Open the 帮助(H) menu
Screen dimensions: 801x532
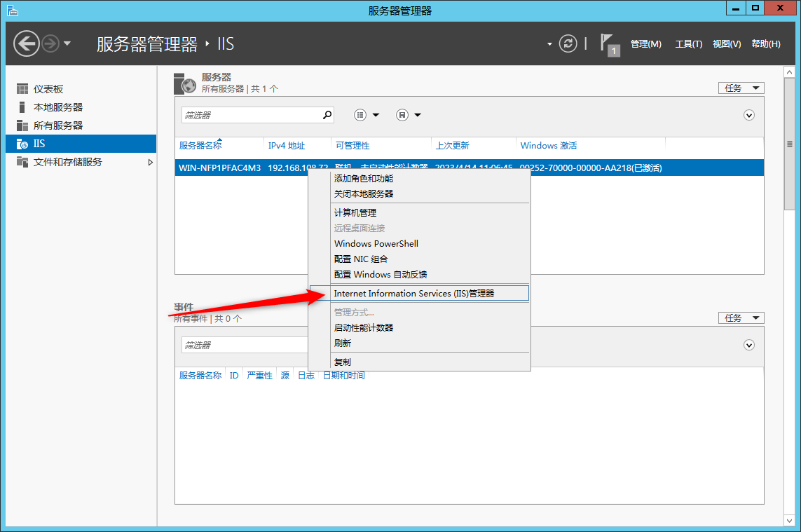coord(766,44)
